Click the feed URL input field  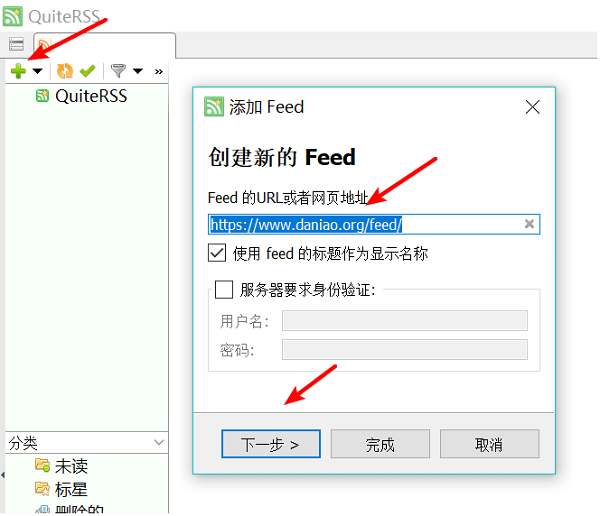click(x=374, y=224)
